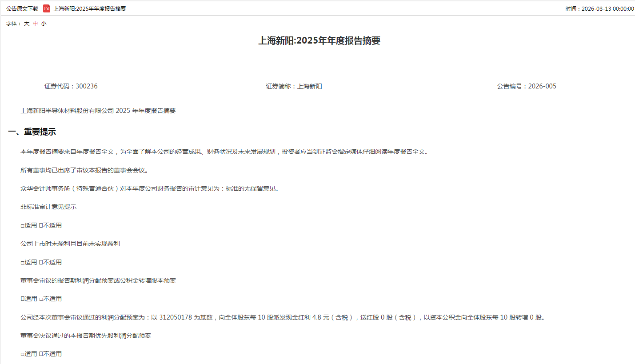Click the centered report title heading
The height and width of the screenshot is (364, 635).
point(319,41)
